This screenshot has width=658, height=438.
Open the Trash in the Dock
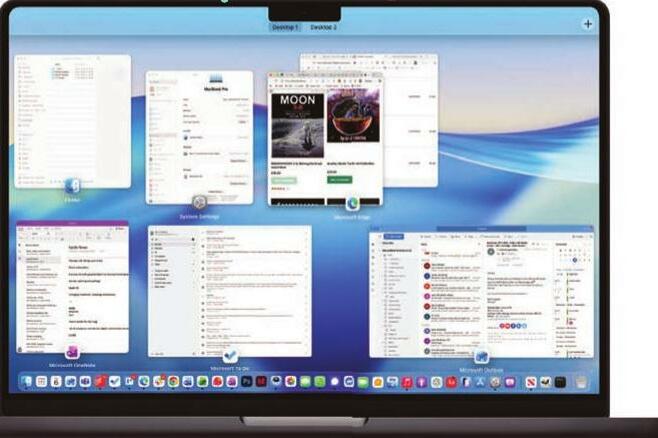[580, 382]
